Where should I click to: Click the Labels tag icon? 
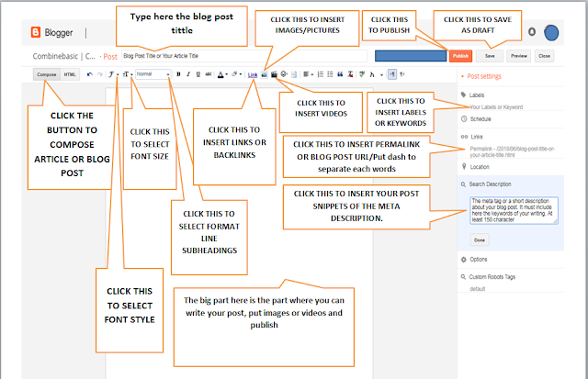463,95
